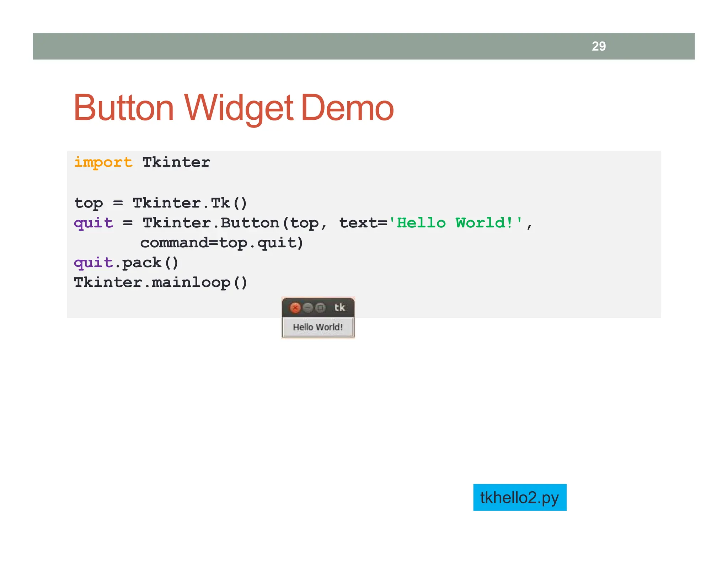The height and width of the screenshot is (562, 728).
Task: Maximize the tk demo window
Action: coord(320,308)
